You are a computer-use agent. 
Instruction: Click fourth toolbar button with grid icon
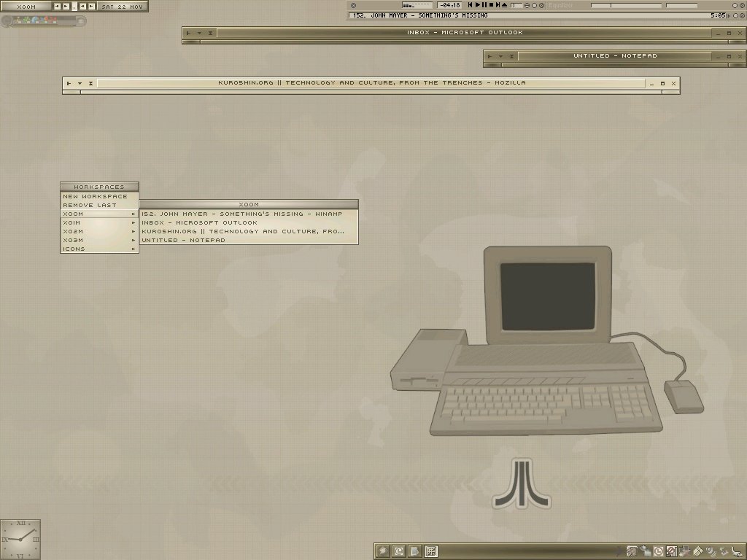[430, 551]
